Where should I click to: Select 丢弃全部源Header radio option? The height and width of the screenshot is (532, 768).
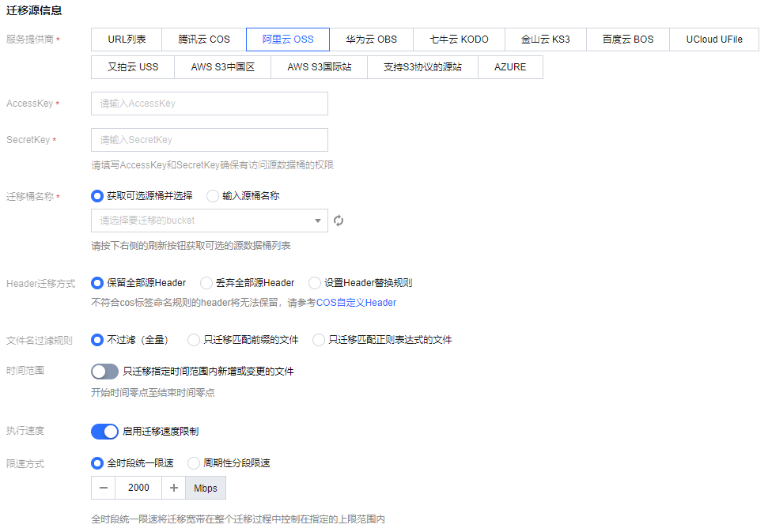coord(206,283)
